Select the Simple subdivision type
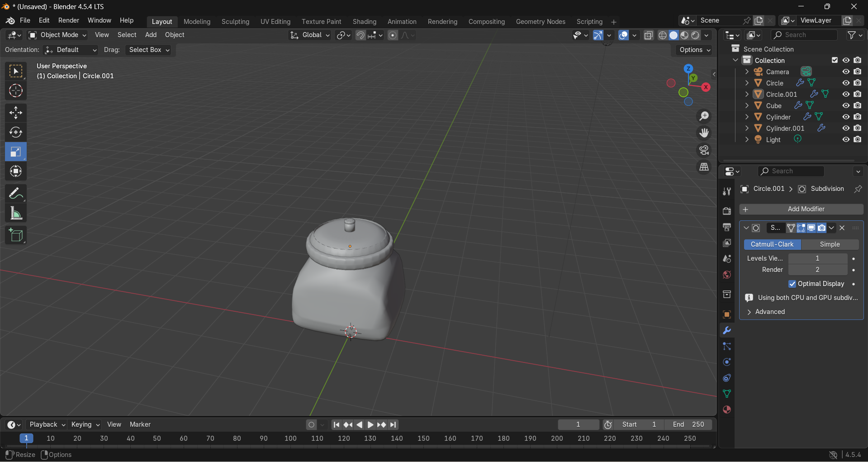Screen dimensions: 868x462 pos(830,244)
